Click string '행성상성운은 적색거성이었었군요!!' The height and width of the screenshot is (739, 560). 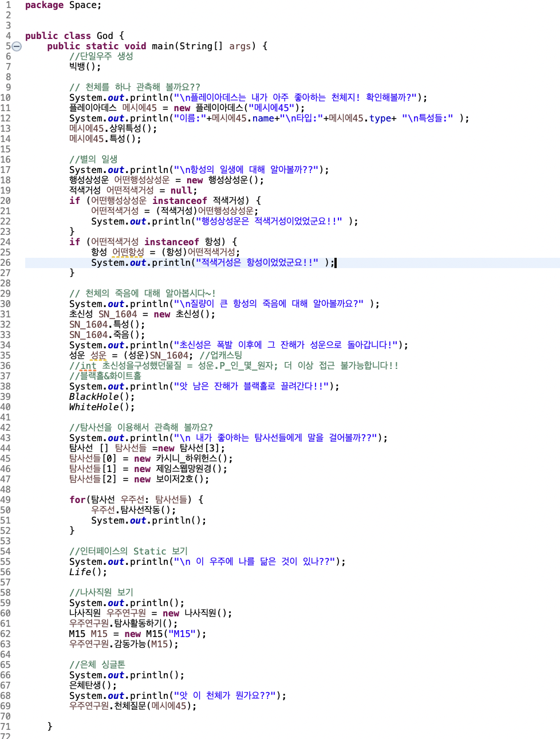tap(269, 222)
